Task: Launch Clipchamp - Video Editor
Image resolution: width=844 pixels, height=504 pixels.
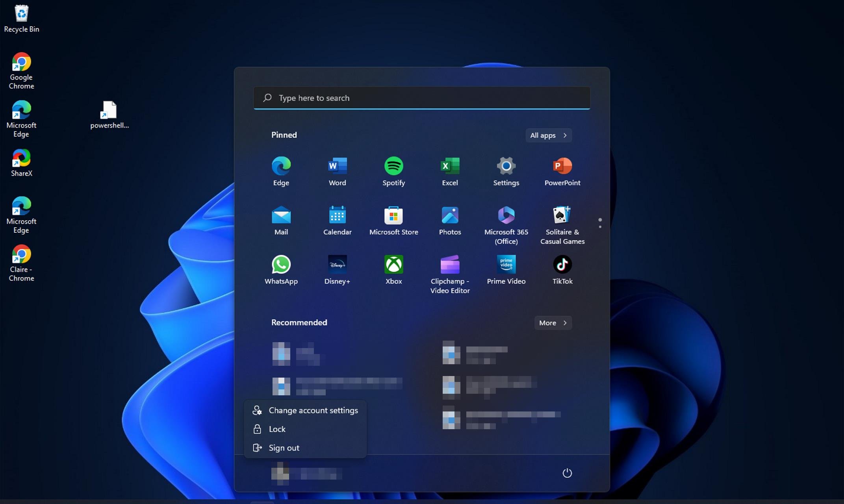Action: tap(450, 274)
